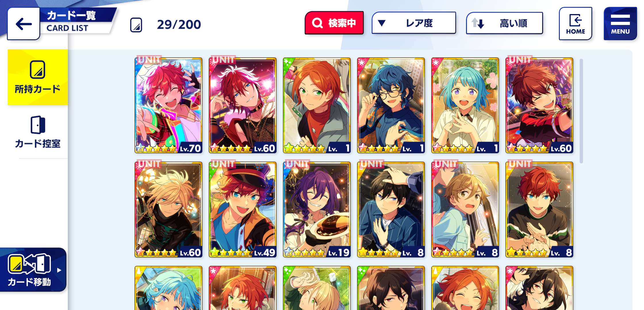The width and height of the screenshot is (644, 310).
Task: Tap the back arrow button
Action: [x=24, y=24]
